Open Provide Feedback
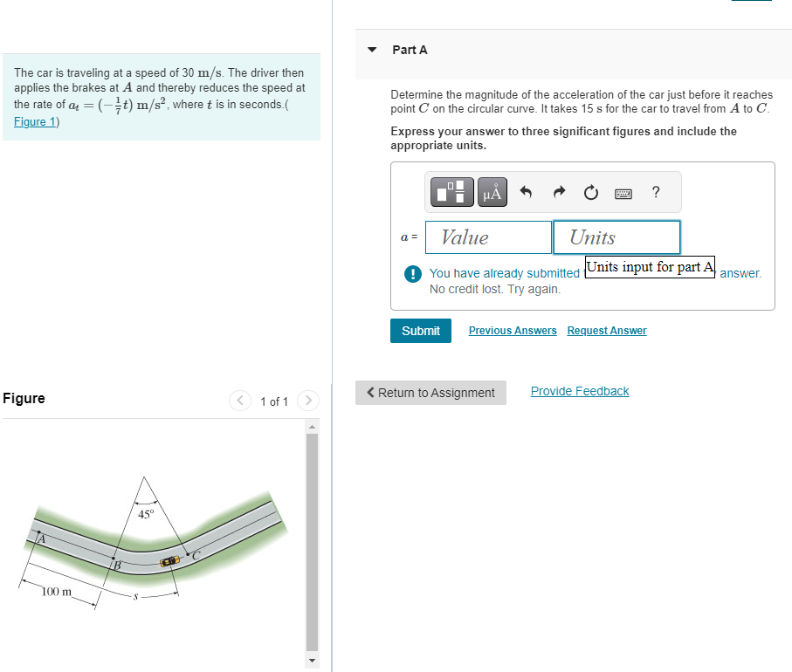Viewport: 792px width, 672px height. pyautogui.click(x=579, y=390)
